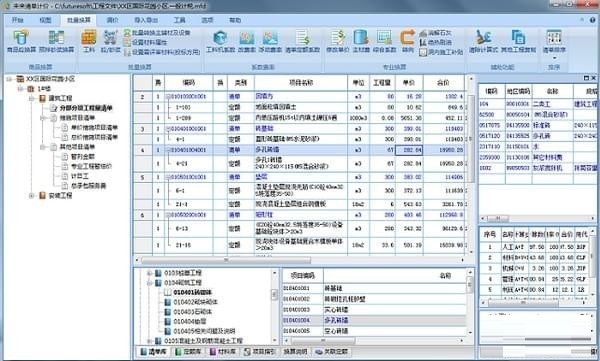
Task: Select 暂列金额 in the project tree
Action: 83,157
